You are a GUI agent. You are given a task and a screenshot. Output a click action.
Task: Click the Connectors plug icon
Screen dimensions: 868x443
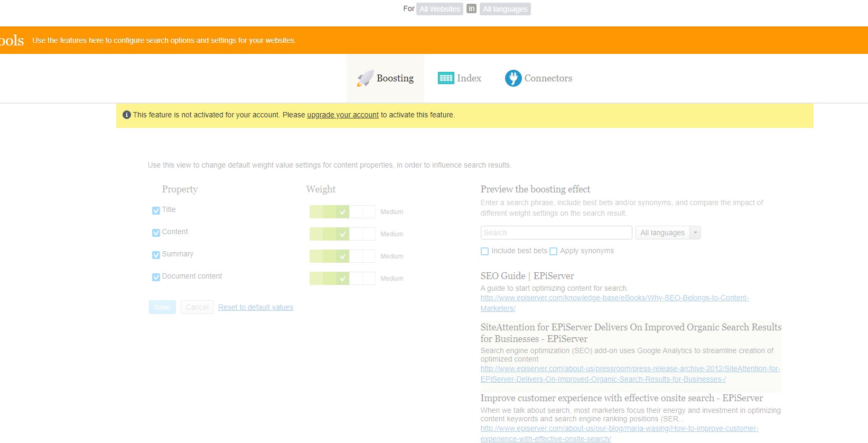click(x=513, y=78)
